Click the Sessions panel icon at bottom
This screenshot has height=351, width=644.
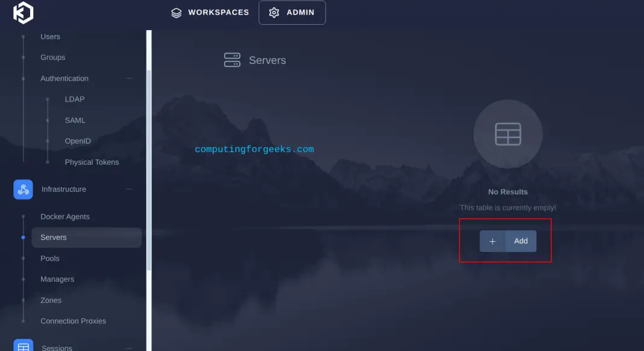tap(23, 346)
